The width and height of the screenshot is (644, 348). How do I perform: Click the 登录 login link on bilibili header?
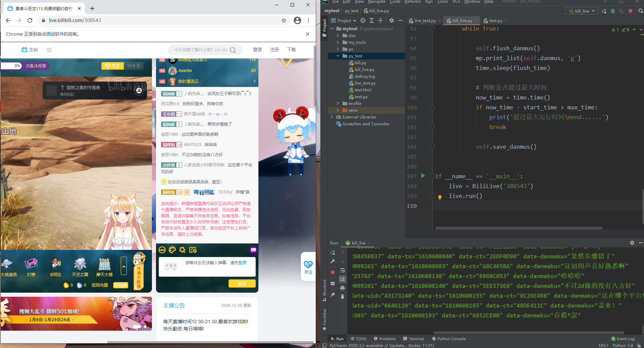point(257,50)
